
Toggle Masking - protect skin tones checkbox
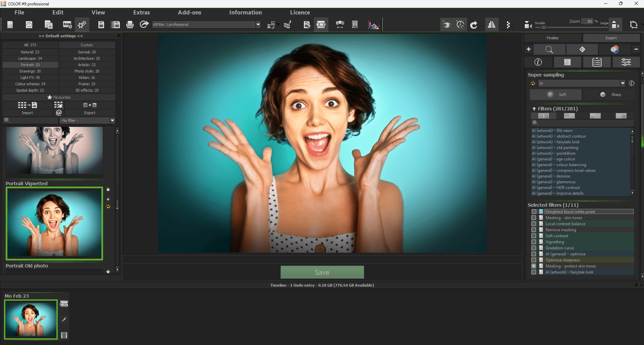(534, 266)
